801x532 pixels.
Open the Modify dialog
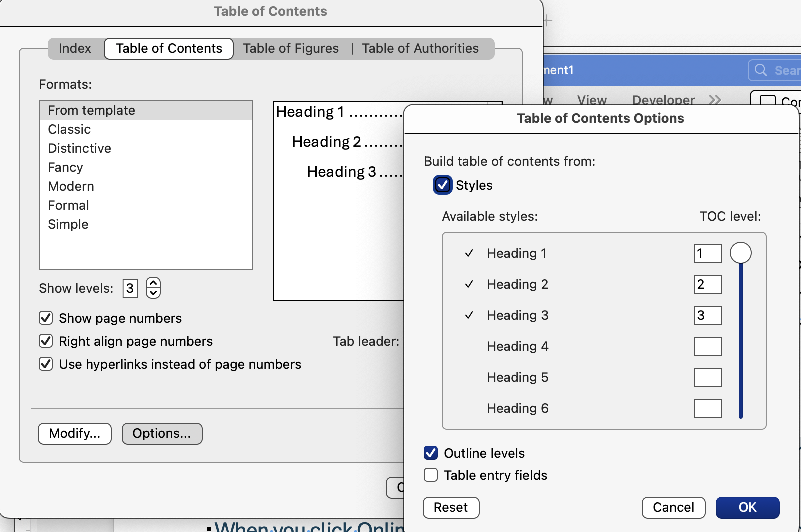click(x=74, y=434)
